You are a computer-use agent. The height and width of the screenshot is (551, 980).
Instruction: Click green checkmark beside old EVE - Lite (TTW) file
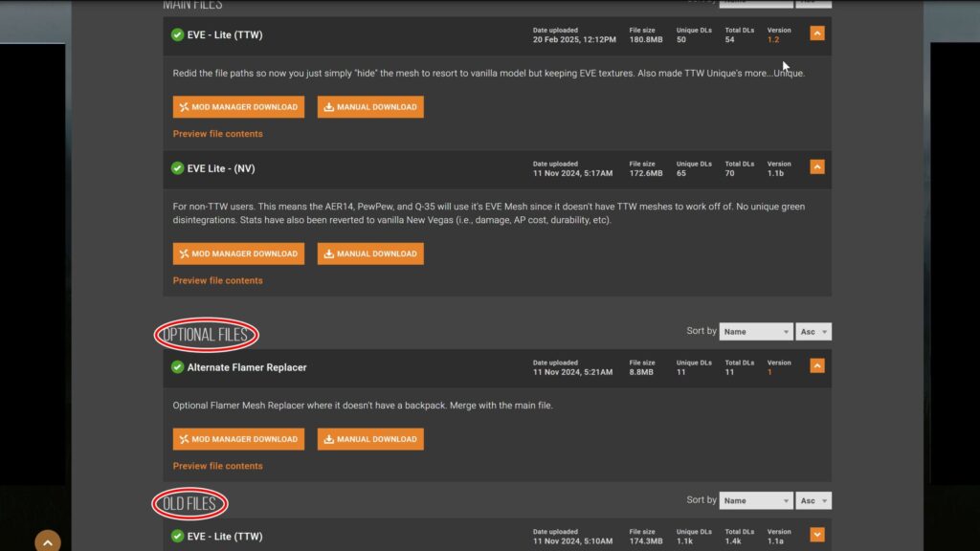click(177, 537)
